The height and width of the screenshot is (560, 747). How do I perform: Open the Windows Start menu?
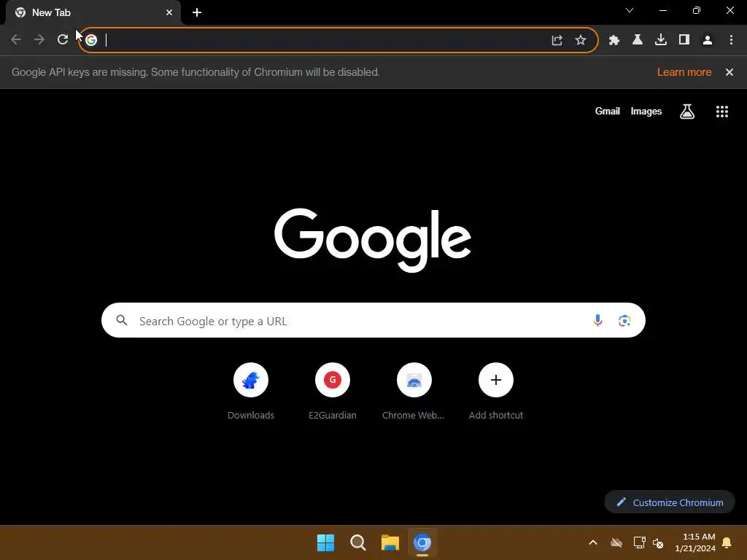326,542
